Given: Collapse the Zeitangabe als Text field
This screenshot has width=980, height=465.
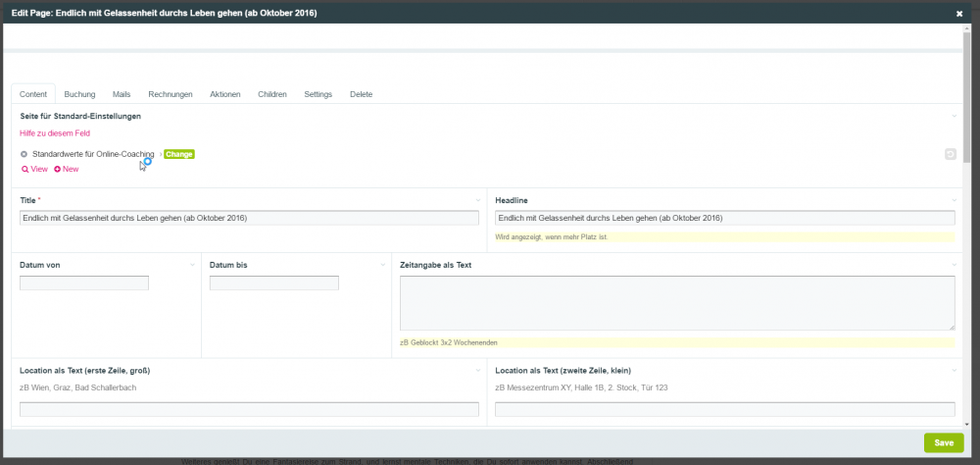Looking at the screenshot, I should (x=955, y=265).
